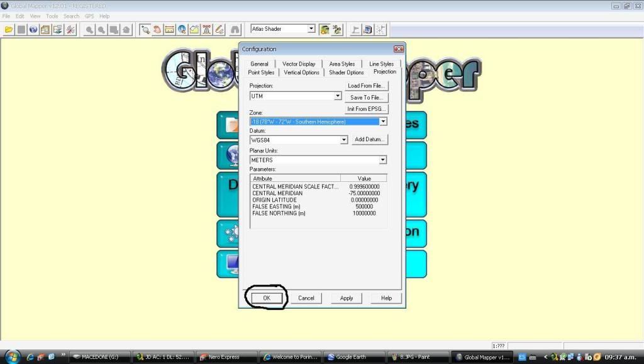
Task: Switch to Nero Express taskbar button
Action: [x=226, y=357]
